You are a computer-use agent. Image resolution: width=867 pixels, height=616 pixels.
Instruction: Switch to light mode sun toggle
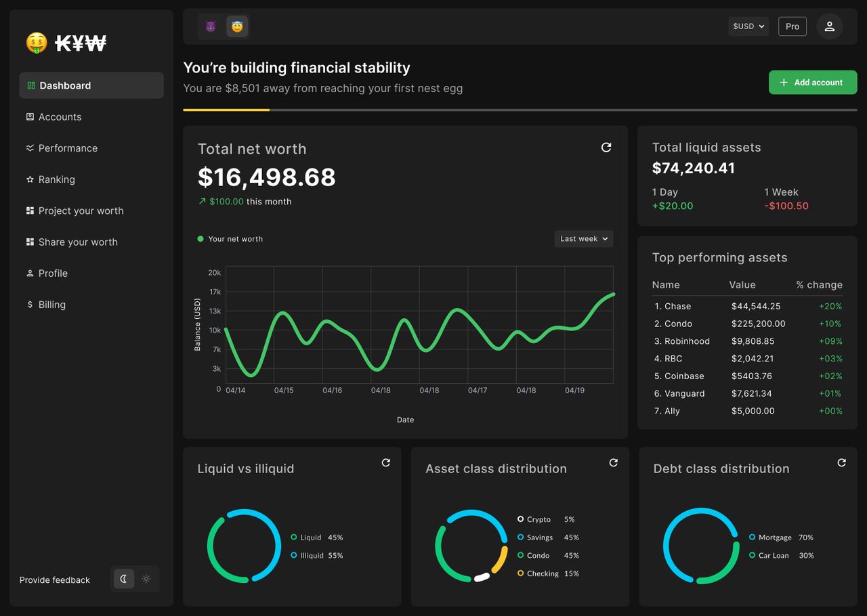point(146,579)
